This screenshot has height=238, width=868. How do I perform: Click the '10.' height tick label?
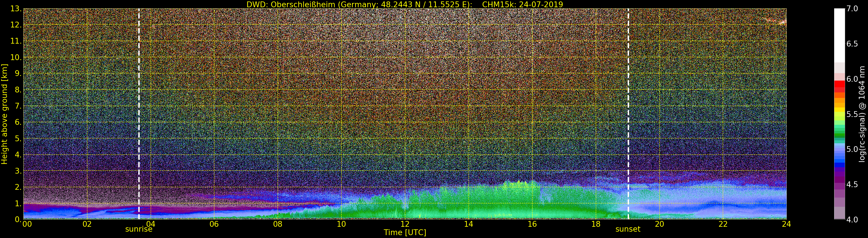coord(16,57)
